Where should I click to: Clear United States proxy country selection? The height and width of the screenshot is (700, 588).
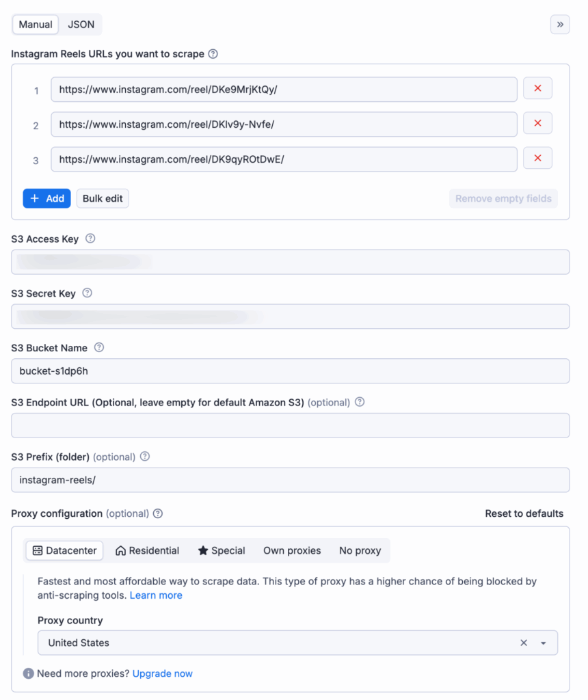(x=524, y=643)
